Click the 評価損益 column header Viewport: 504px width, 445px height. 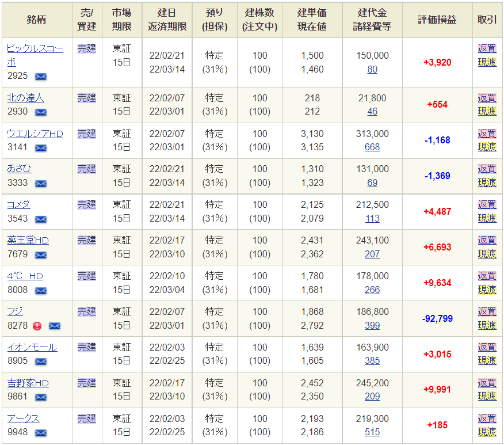(x=437, y=20)
